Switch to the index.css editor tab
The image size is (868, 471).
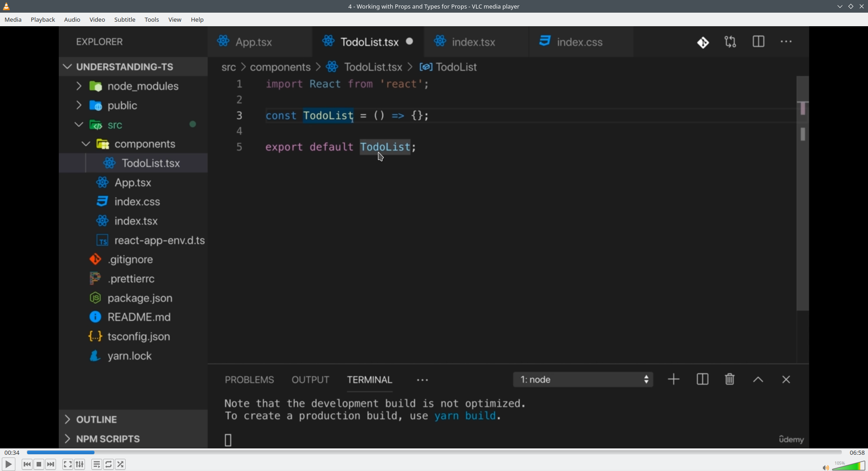point(581,42)
